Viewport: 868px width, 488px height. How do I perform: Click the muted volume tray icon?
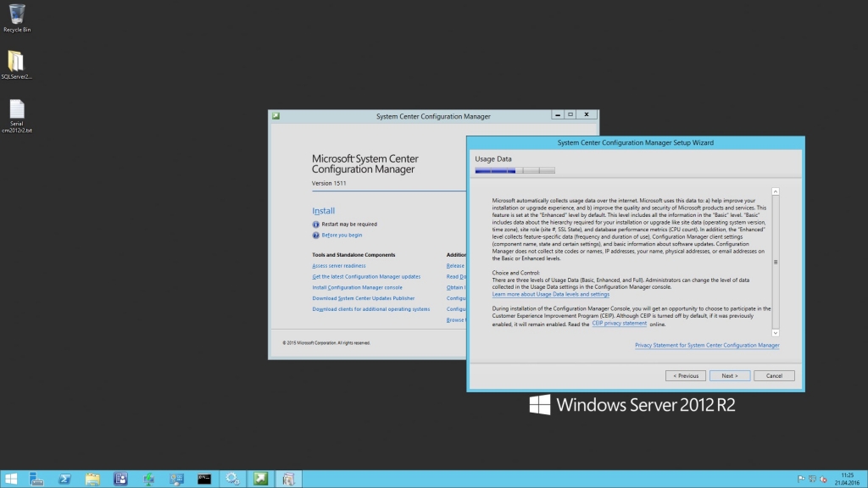(824, 480)
